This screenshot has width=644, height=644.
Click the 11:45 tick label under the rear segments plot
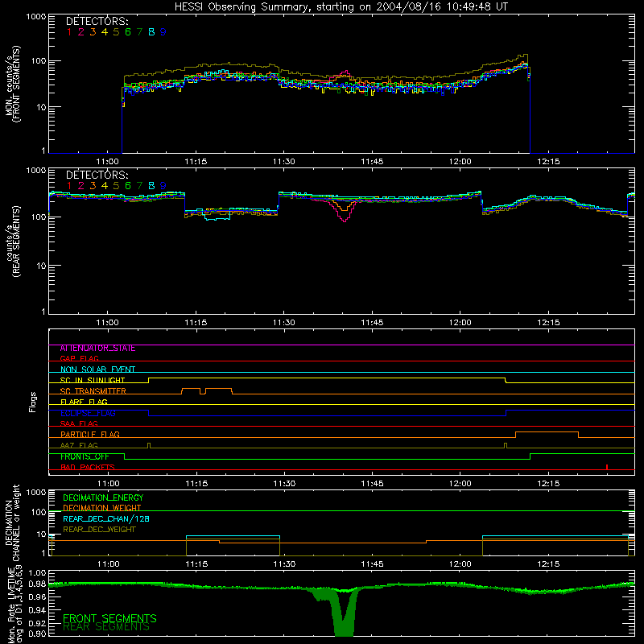(x=372, y=323)
